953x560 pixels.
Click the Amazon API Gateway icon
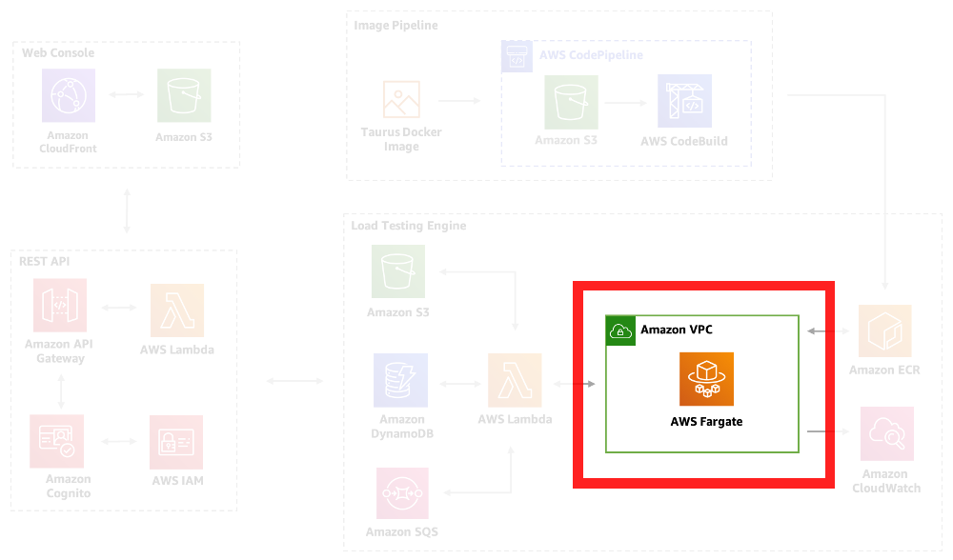pyautogui.click(x=60, y=305)
